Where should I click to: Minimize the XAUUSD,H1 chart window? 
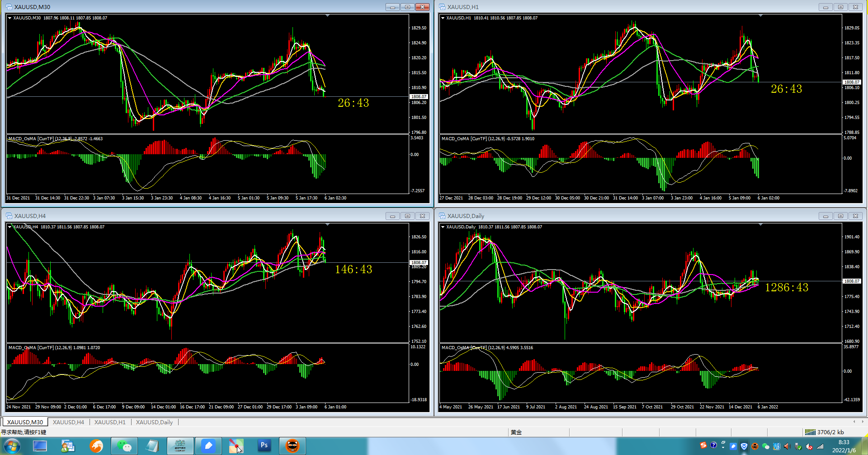[x=826, y=7]
